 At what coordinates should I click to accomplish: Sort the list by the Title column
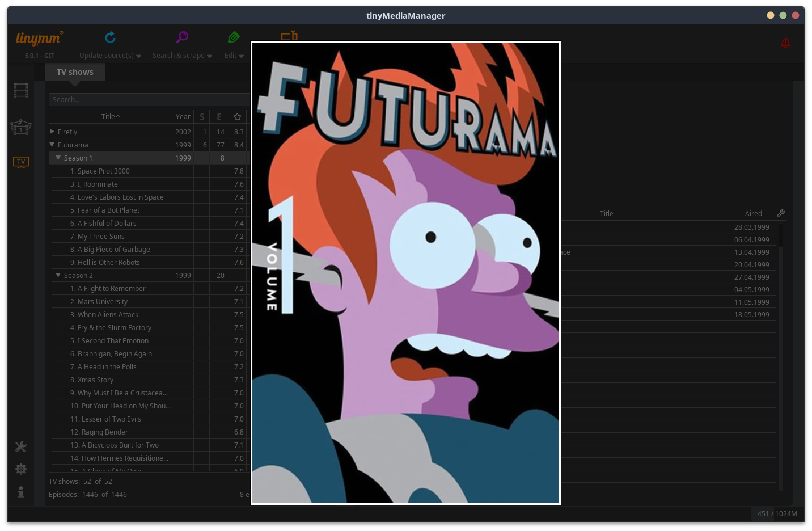(110, 117)
